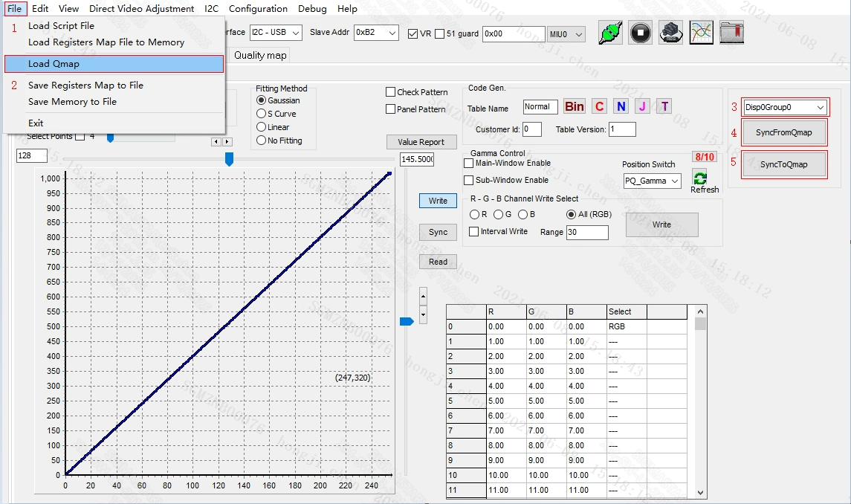Click the vertical slider thumb right of graph
The height and width of the screenshot is (504, 851).
click(x=407, y=322)
